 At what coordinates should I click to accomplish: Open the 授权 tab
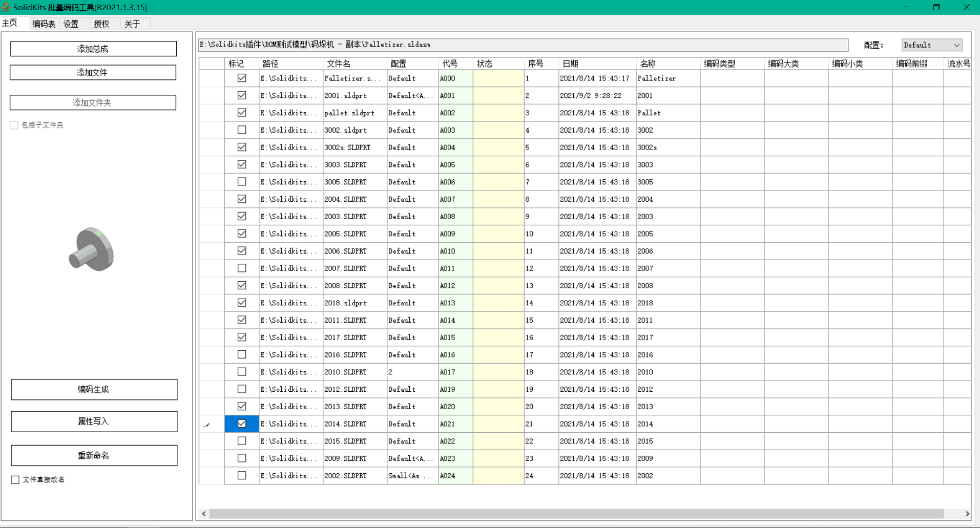tap(101, 24)
